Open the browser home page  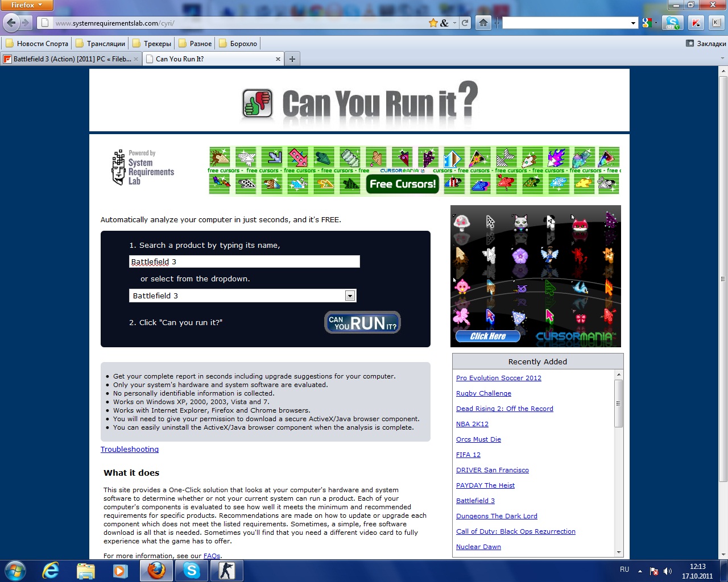click(483, 23)
